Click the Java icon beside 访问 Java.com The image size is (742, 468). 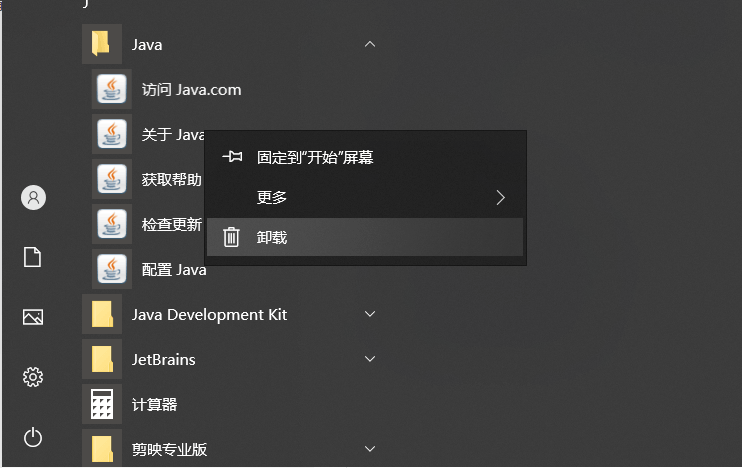click(112, 89)
